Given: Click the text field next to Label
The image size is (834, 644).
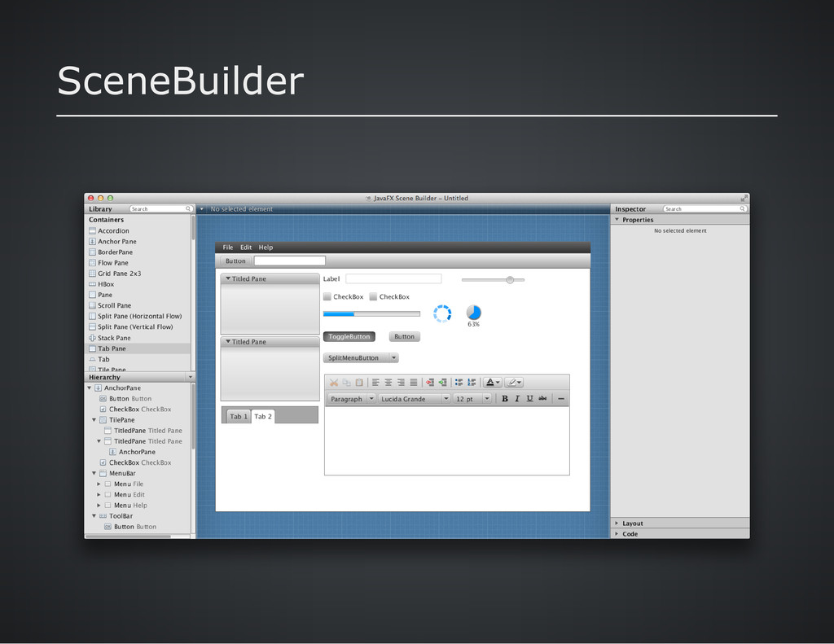Looking at the screenshot, I should (393, 278).
